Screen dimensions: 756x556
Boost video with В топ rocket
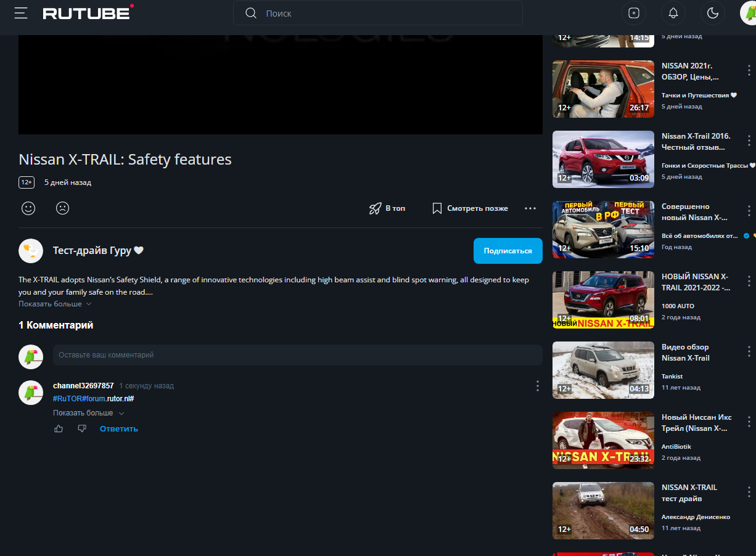click(387, 208)
